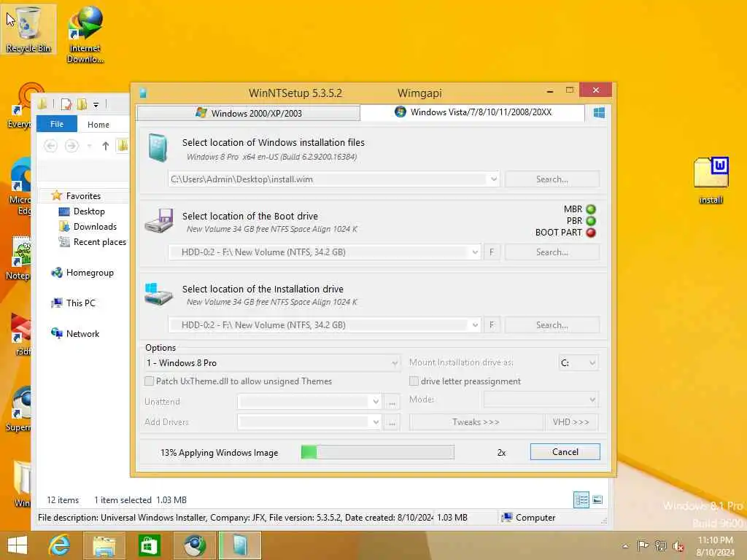This screenshot has width=747, height=560.
Task: Click the Installation drive icon
Action: (158, 294)
